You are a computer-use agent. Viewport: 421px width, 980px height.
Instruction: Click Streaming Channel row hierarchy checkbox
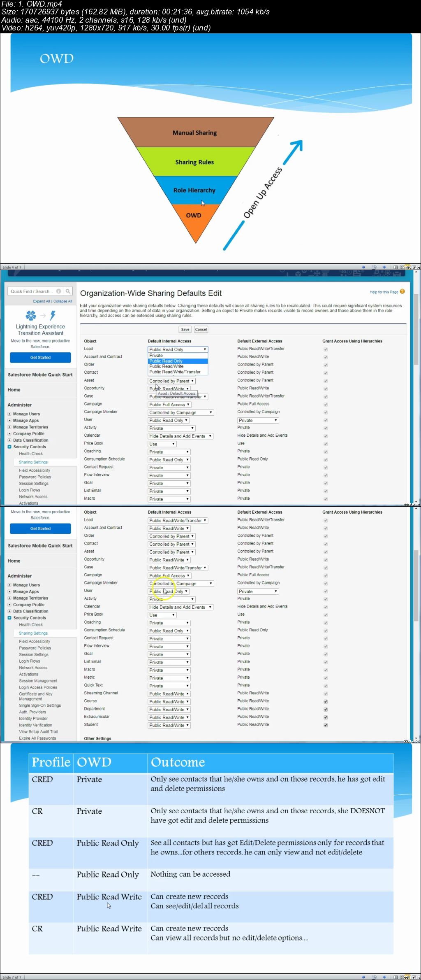pyautogui.click(x=326, y=694)
